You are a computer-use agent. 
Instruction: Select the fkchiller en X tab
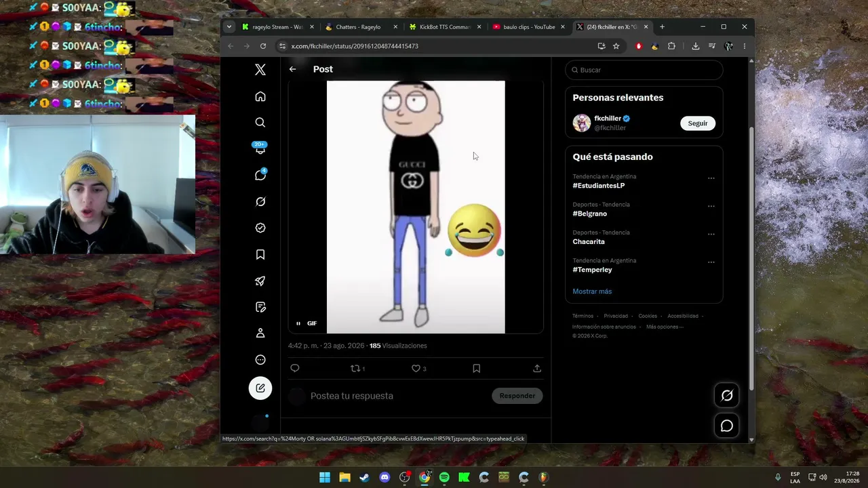[x=612, y=27]
